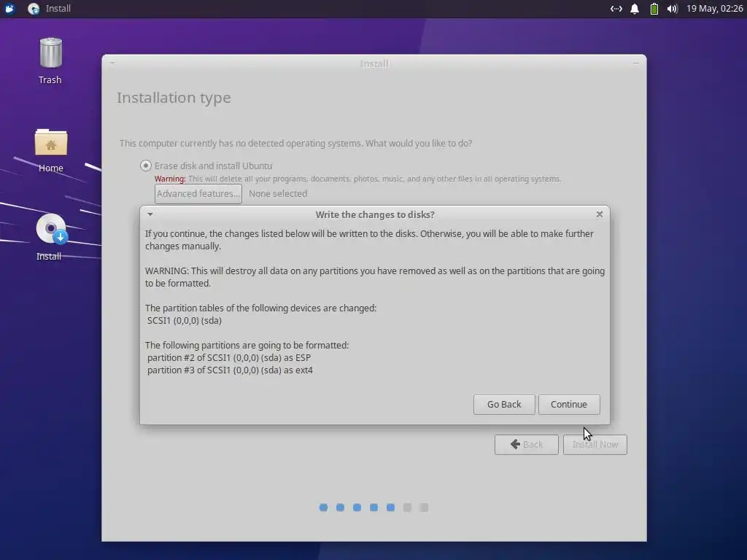Image resolution: width=747 pixels, height=560 pixels.
Task: Select Erase disk and install Ubuntu radio
Action: [x=146, y=166]
